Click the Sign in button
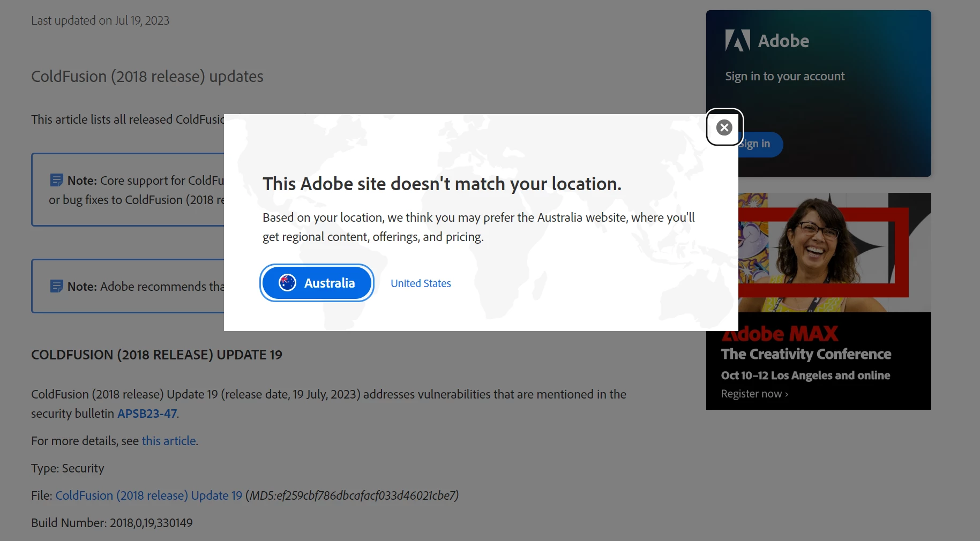Screen dimensions: 980x541 pos(760,144)
